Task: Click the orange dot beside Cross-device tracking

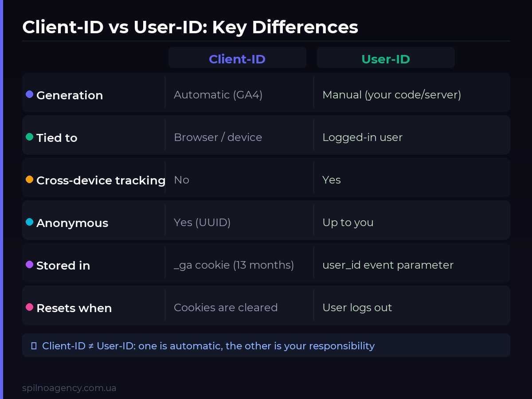Action: [30, 180]
